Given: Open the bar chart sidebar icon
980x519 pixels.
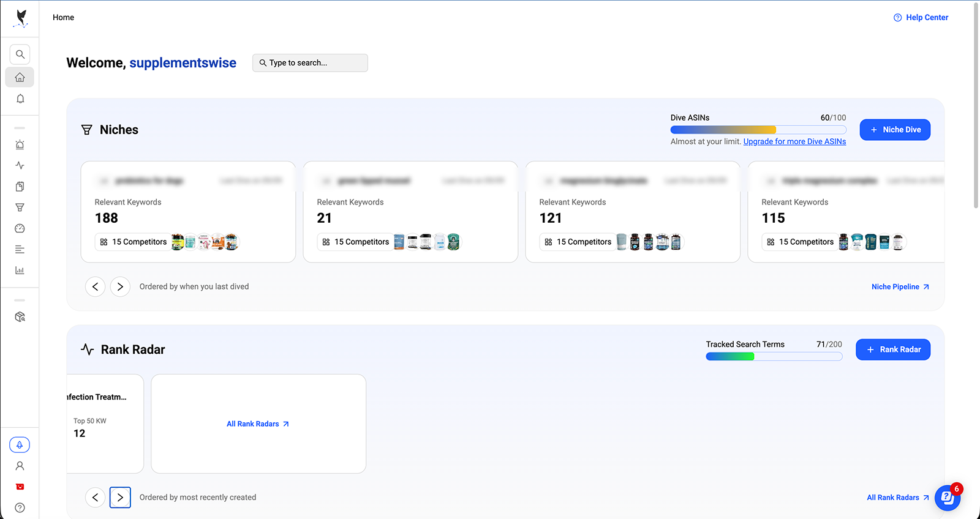Looking at the screenshot, I should click(x=20, y=270).
